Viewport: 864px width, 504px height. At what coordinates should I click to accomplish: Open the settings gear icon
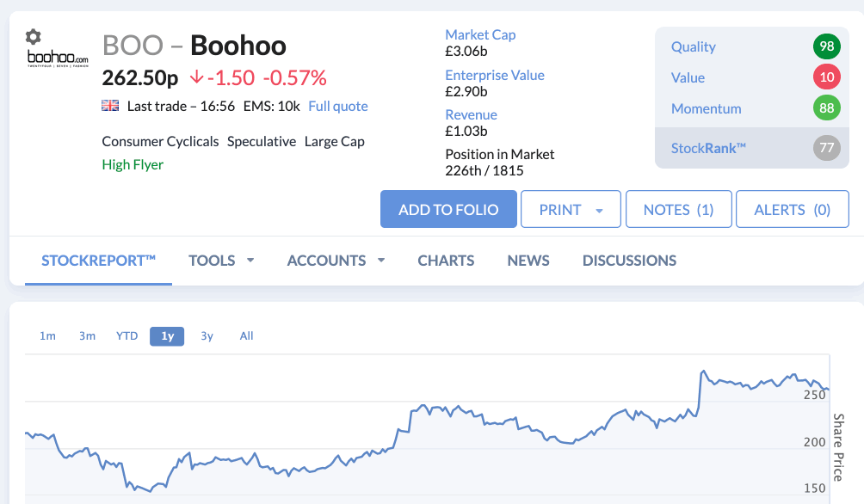pos(33,37)
